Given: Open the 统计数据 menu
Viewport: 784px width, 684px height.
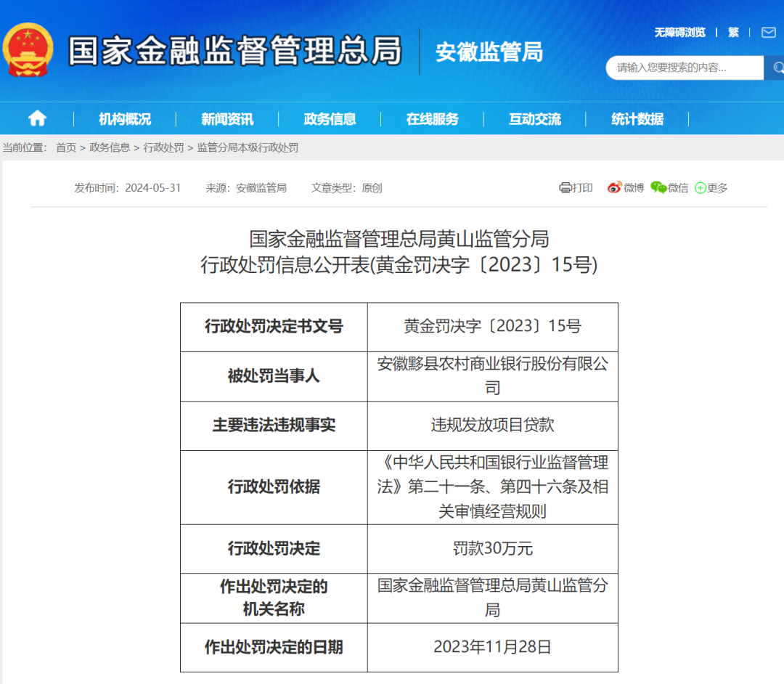Looking at the screenshot, I should tap(637, 119).
